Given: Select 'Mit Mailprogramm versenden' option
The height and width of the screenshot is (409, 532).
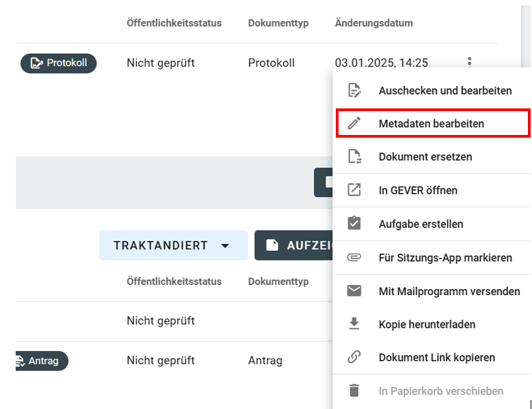Looking at the screenshot, I should pos(449,291).
